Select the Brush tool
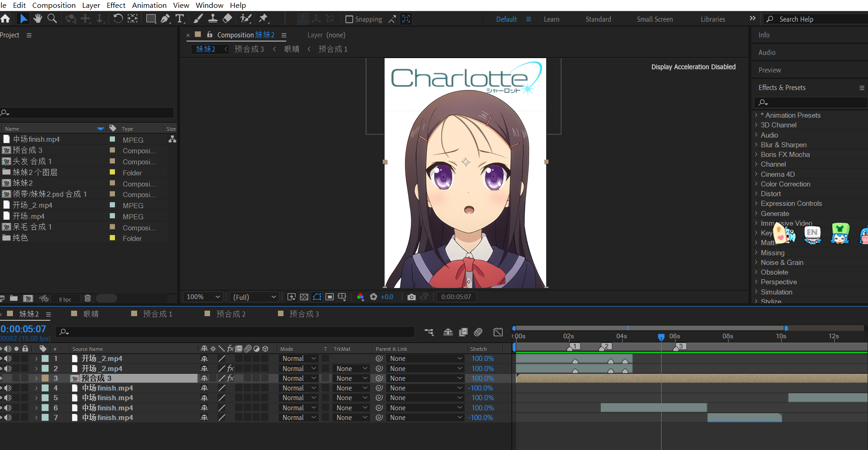The height and width of the screenshot is (450, 868). point(198,18)
